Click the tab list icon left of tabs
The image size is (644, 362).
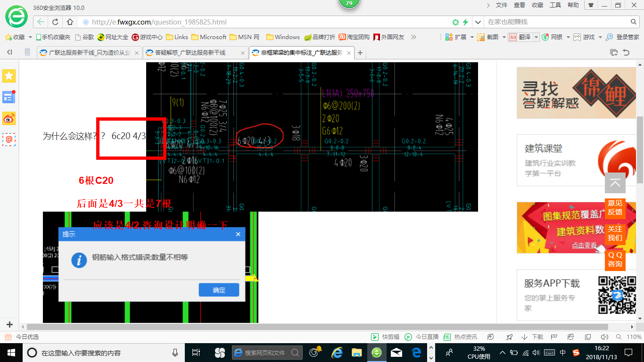[27, 52]
